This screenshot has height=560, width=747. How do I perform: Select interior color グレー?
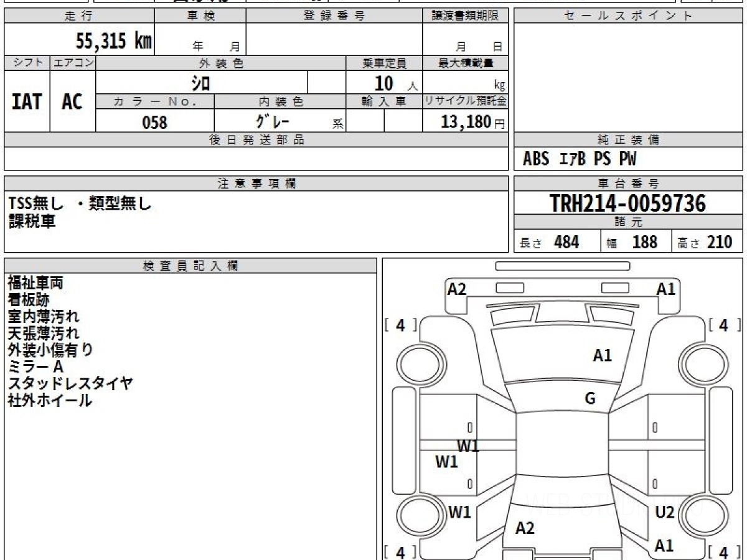coord(273,121)
